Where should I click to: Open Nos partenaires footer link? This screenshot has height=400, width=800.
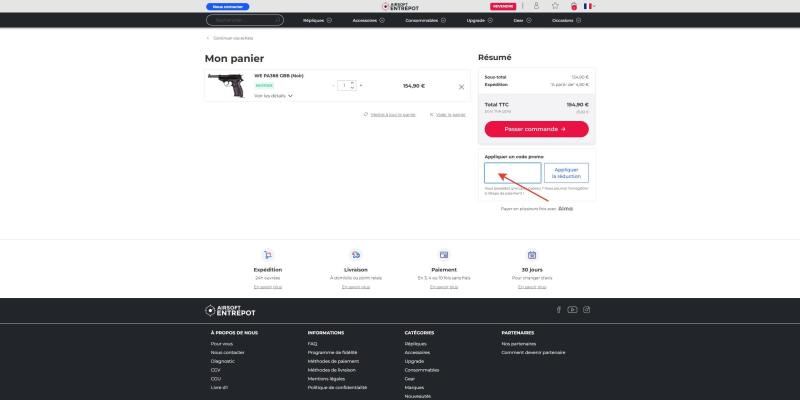tap(518, 344)
